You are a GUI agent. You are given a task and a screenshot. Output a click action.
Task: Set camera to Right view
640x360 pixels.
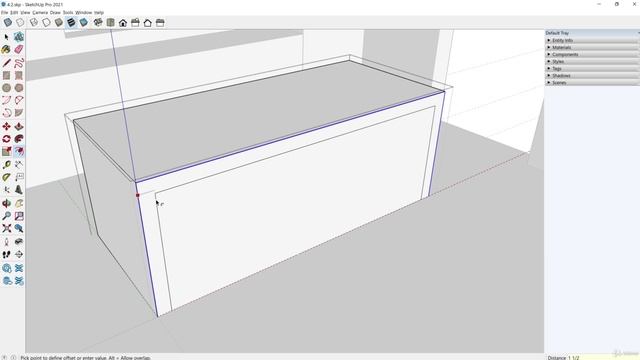pos(135,22)
